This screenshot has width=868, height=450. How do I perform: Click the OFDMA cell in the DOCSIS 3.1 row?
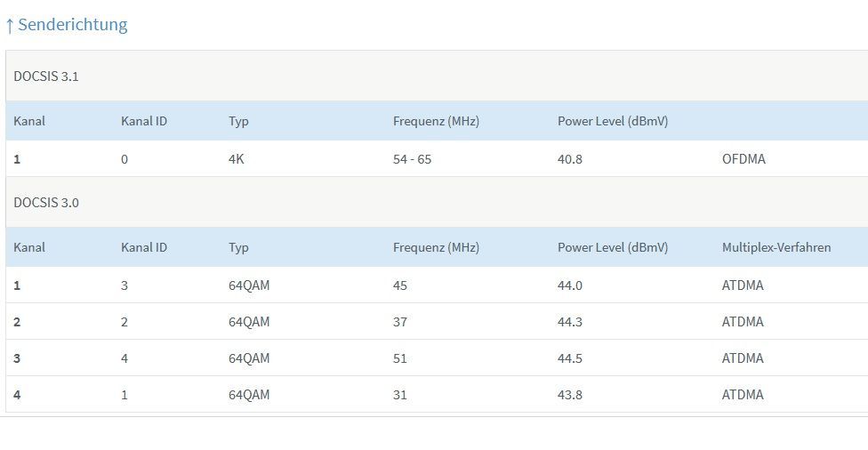(743, 159)
